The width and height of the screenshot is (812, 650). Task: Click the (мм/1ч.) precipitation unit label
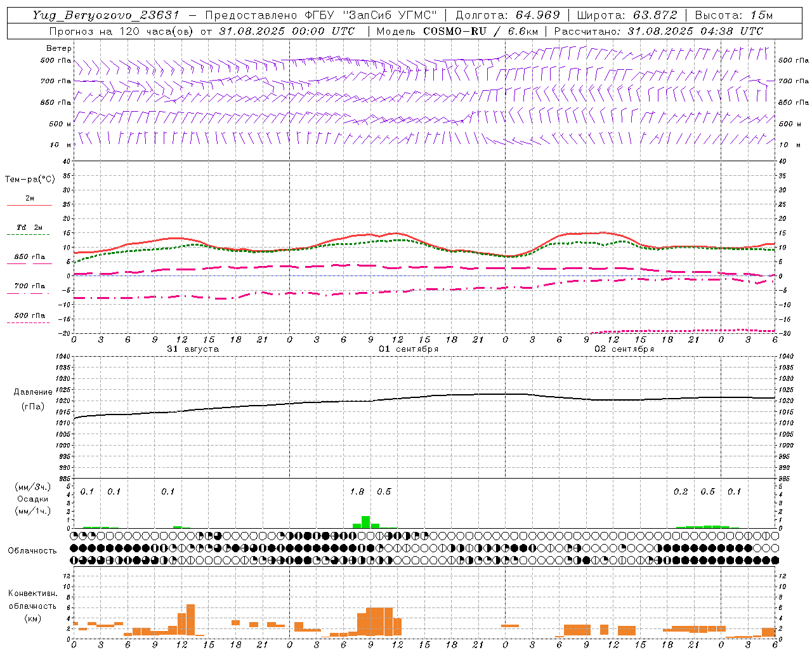[x=33, y=511]
